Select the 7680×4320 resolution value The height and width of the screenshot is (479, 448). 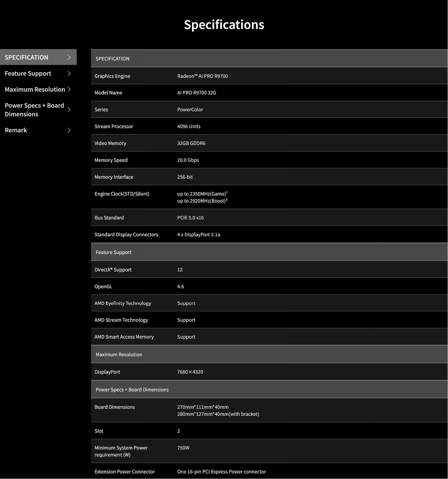(190, 372)
